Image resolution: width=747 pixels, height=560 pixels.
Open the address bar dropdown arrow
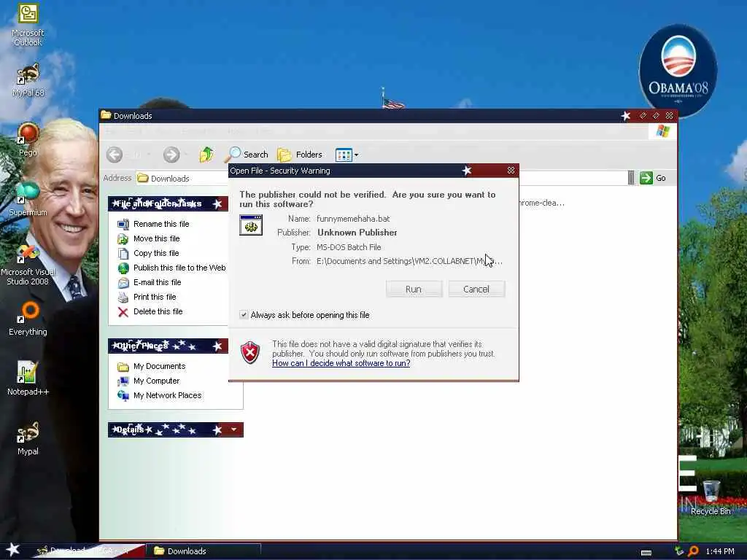(631, 178)
